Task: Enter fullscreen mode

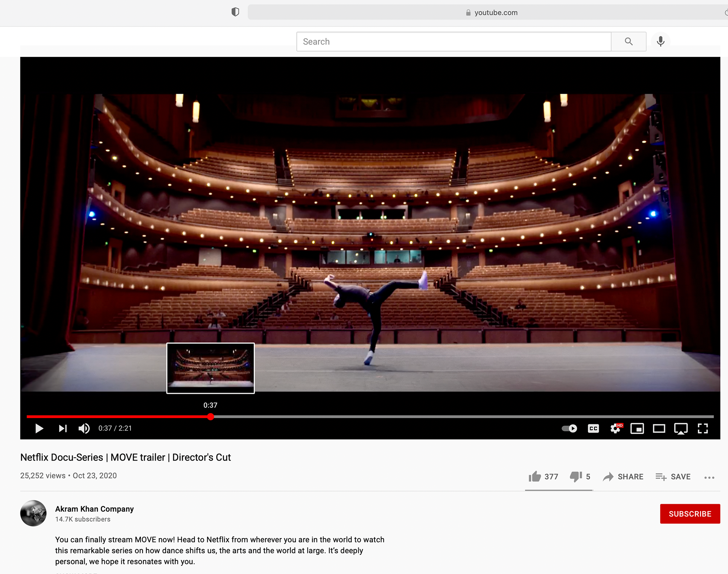Action: tap(703, 429)
